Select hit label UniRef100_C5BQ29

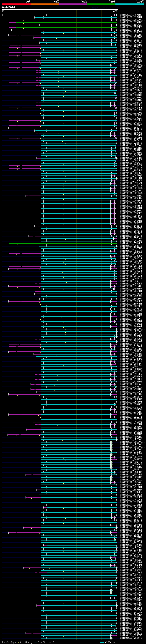point(131,557)
